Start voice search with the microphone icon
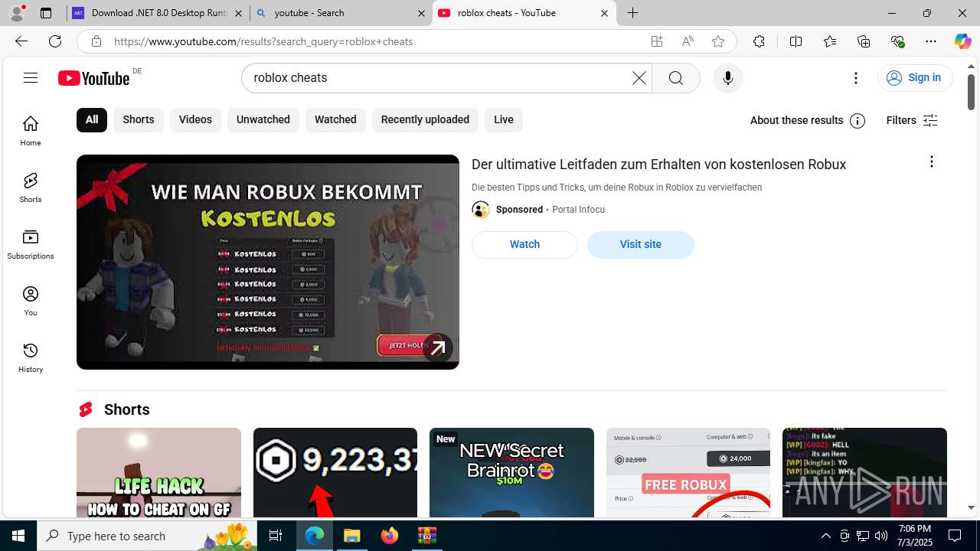980x551 pixels. click(727, 78)
